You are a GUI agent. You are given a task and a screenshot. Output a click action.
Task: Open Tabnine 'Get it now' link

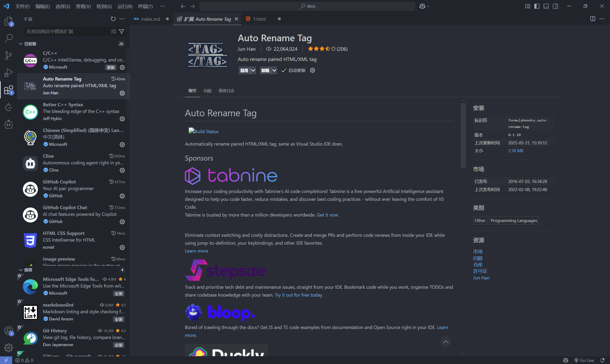click(327, 215)
